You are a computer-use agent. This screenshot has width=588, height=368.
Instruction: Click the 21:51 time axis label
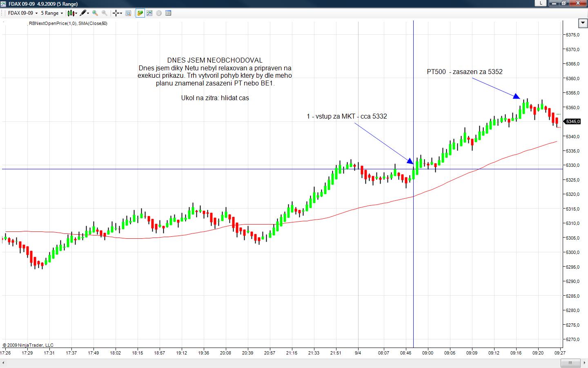click(336, 353)
